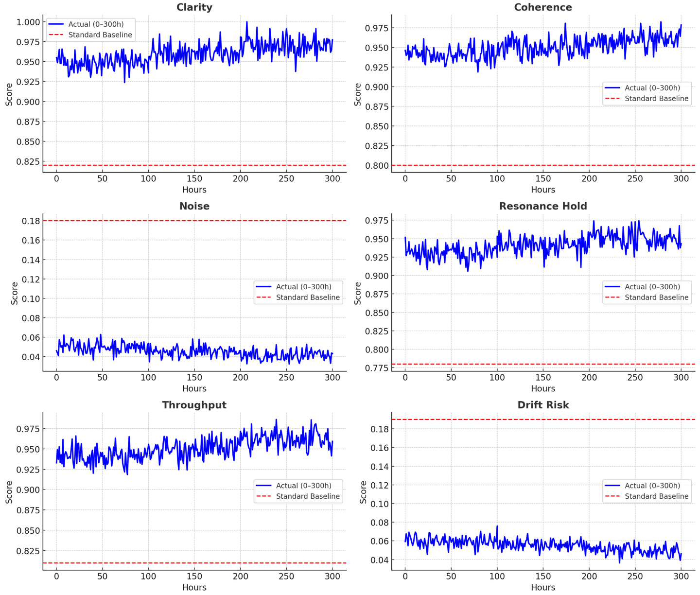
Task: Click the "Hours" axis label below Drift Risk
Action: (543, 587)
